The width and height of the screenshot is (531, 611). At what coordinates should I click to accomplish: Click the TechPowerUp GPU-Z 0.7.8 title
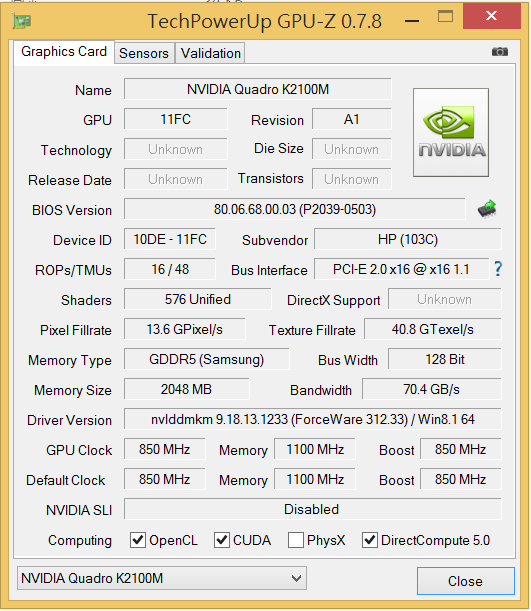coord(265,21)
